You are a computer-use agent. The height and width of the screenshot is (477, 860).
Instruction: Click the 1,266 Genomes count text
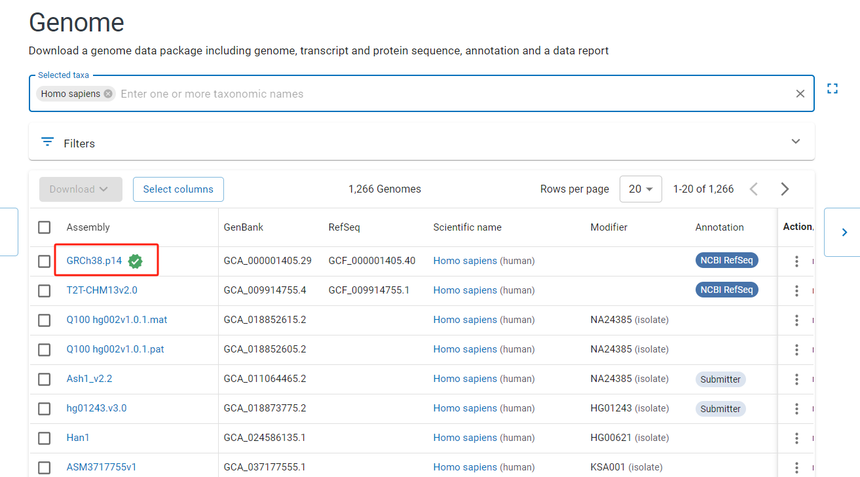click(385, 189)
